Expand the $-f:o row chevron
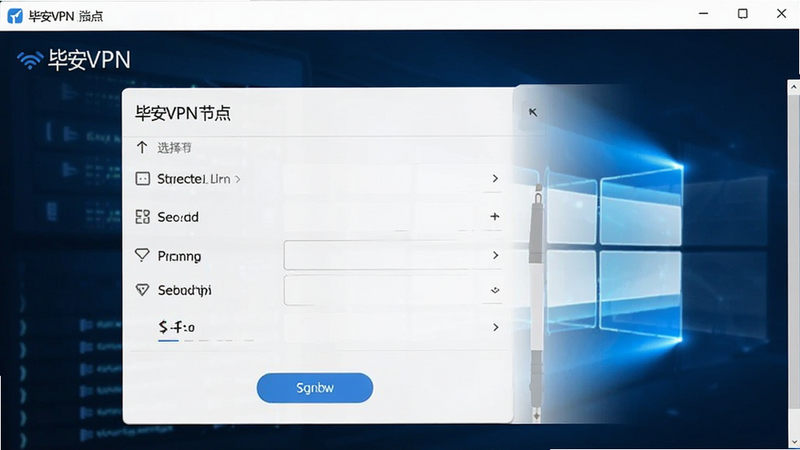 point(495,327)
